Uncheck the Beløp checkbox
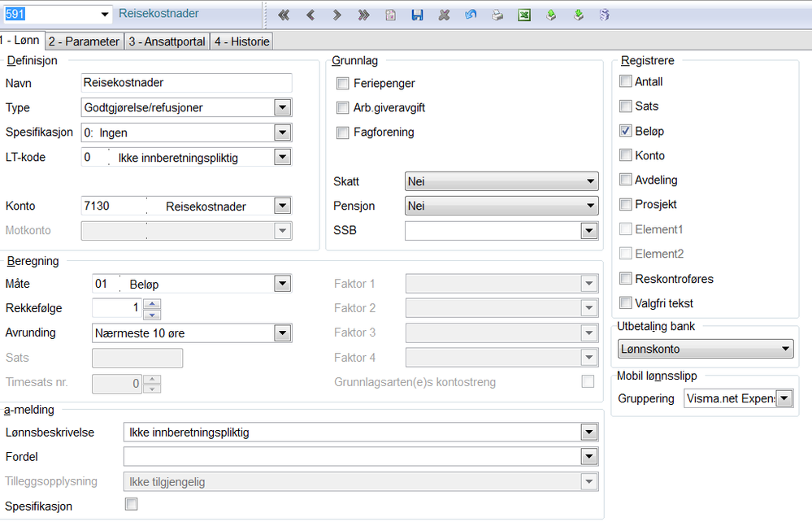 click(x=625, y=130)
